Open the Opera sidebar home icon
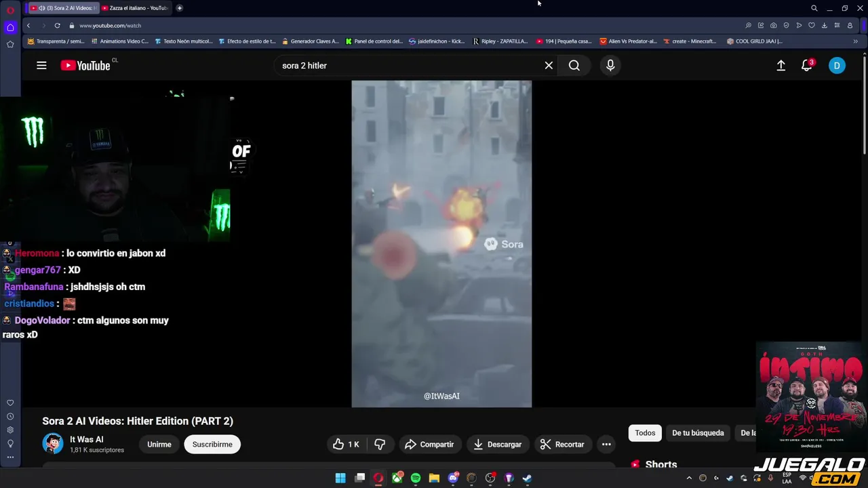The width and height of the screenshot is (868, 488). (x=10, y=28)
